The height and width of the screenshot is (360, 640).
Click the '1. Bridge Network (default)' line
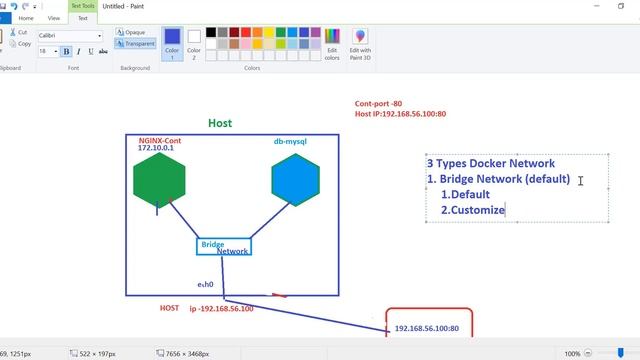pos(498,179)
